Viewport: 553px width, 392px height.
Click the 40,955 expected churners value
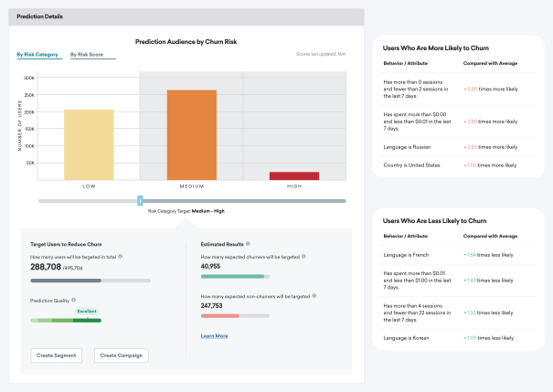(210, 266)
